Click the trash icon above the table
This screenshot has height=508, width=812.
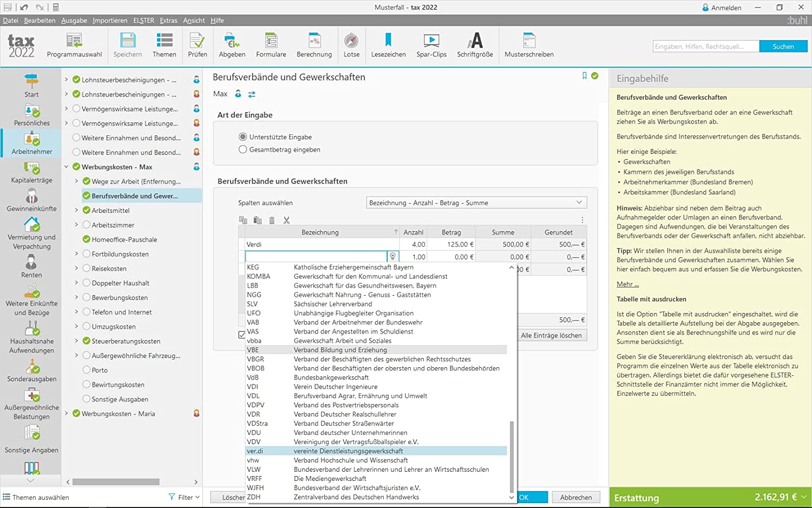[x=272, y=220]
